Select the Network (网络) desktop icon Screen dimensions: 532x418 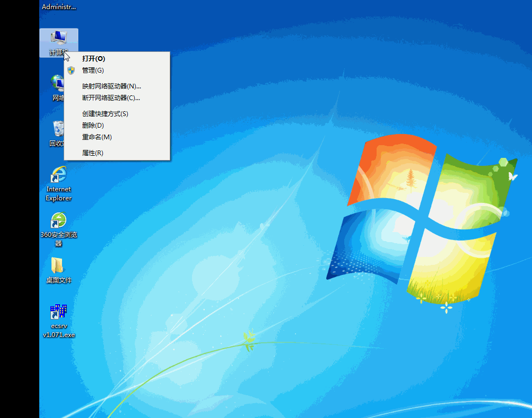click(x=57, y=88)
